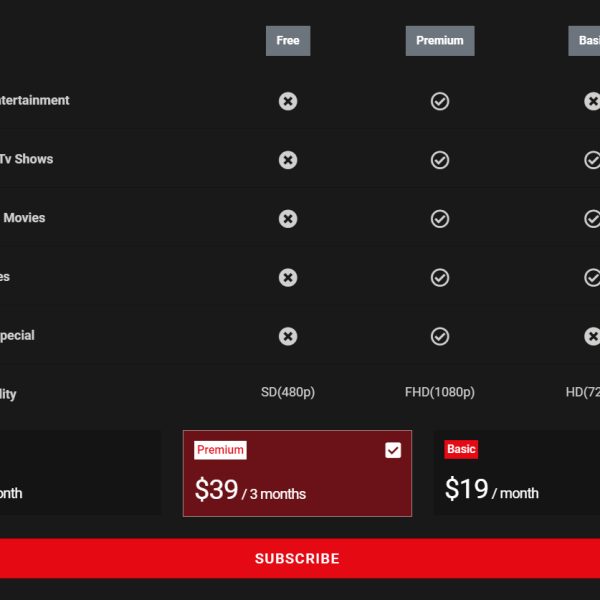The height and width of the screenshot is (600, 600).
Task: Click the Free plan header badge
Action: pyautogui.click(x=288, y=41)
